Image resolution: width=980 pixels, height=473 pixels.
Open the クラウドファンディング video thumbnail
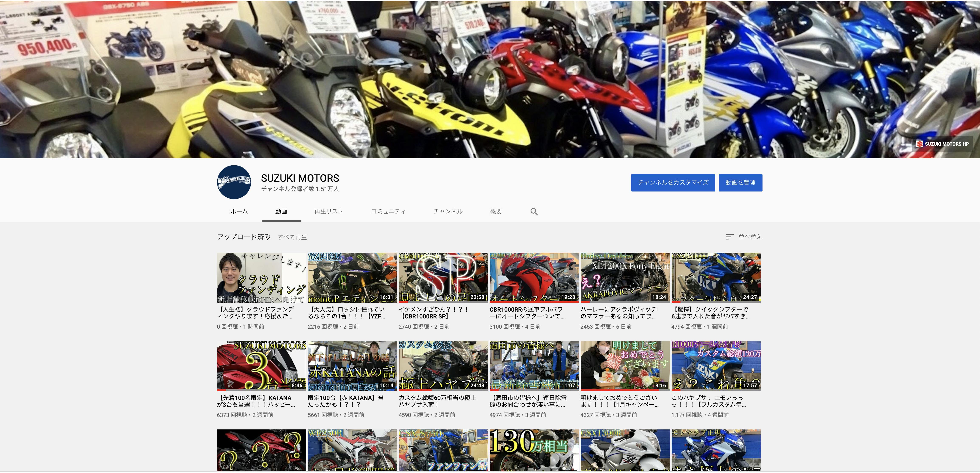coord(261,277)
